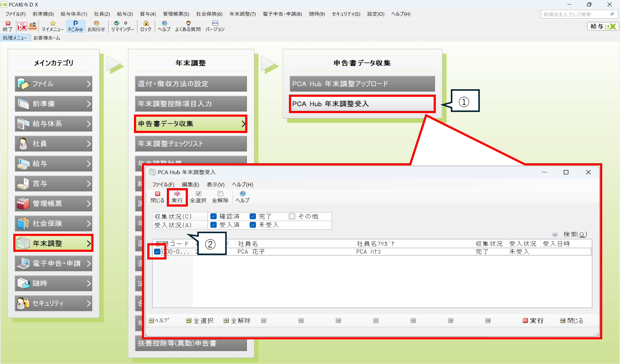Expand the 年末調整 main category

point(53,243)
